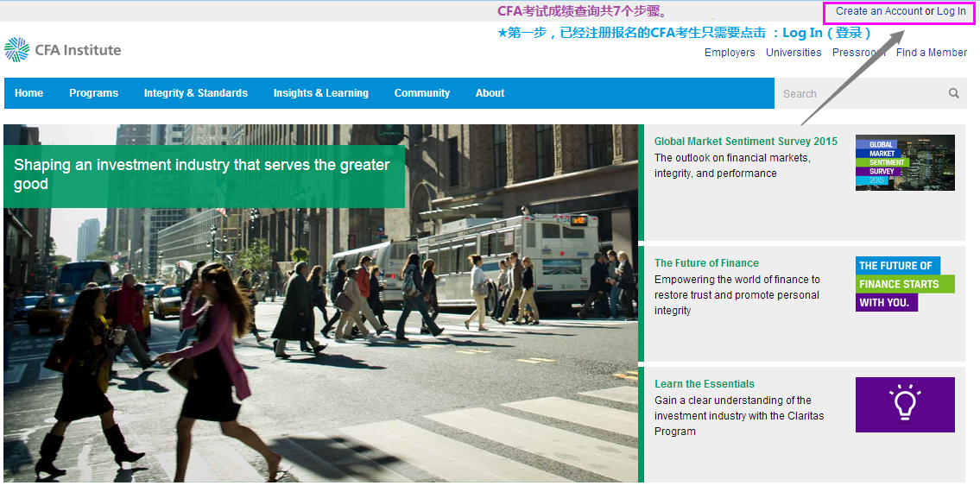Open the Future of Finance banner image

tap(904, 283)
